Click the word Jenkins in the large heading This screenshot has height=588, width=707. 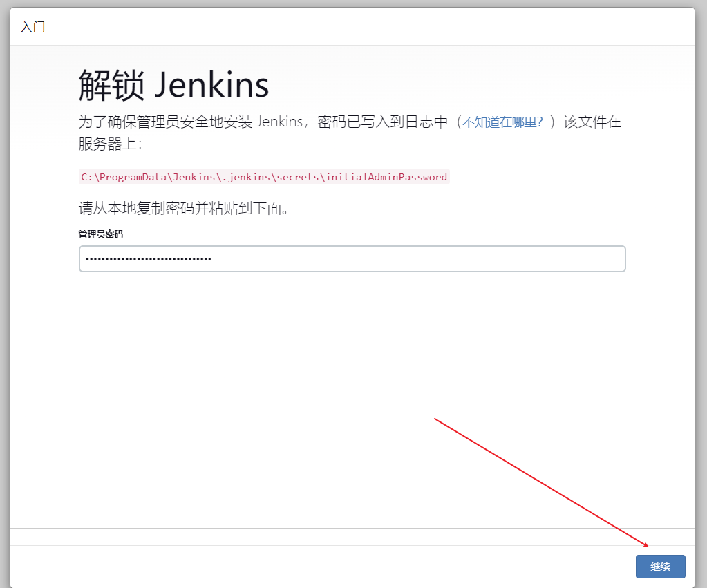(x=211, y=85)
